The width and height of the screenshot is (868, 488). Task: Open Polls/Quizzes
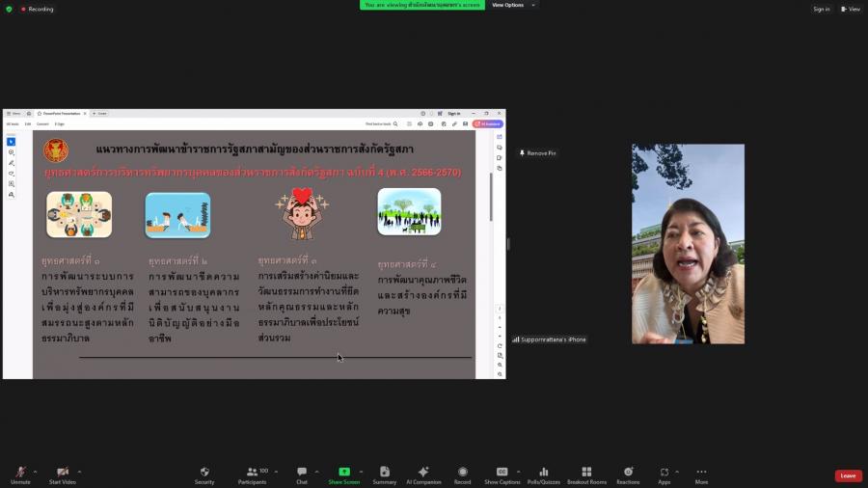(x=543, y=474)
